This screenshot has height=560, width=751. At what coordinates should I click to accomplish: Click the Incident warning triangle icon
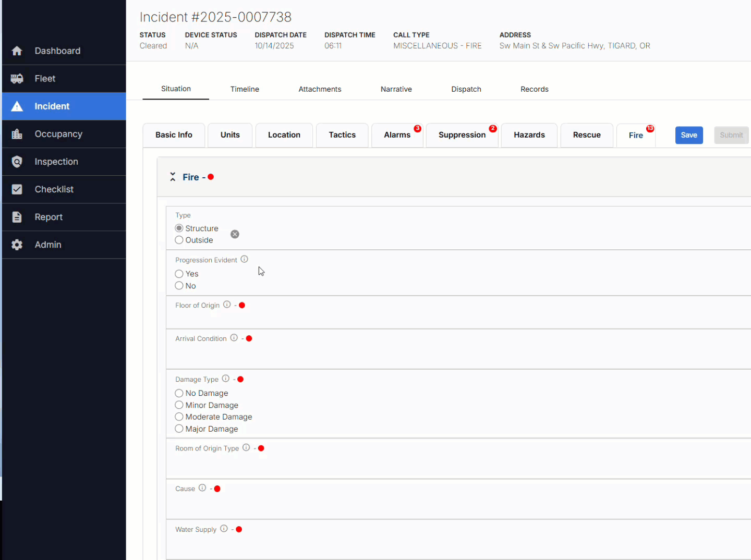pyautogui.click(x=17, y=106)
